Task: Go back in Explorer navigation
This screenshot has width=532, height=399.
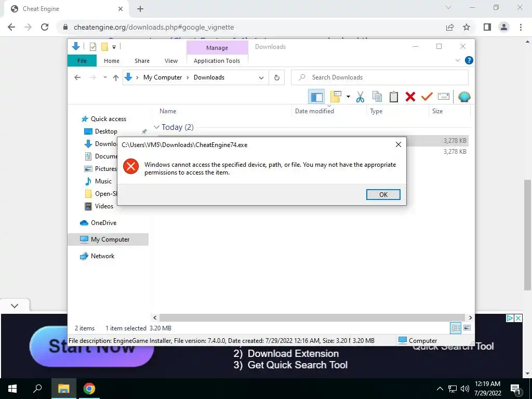Action: click(x=77, y=77)
